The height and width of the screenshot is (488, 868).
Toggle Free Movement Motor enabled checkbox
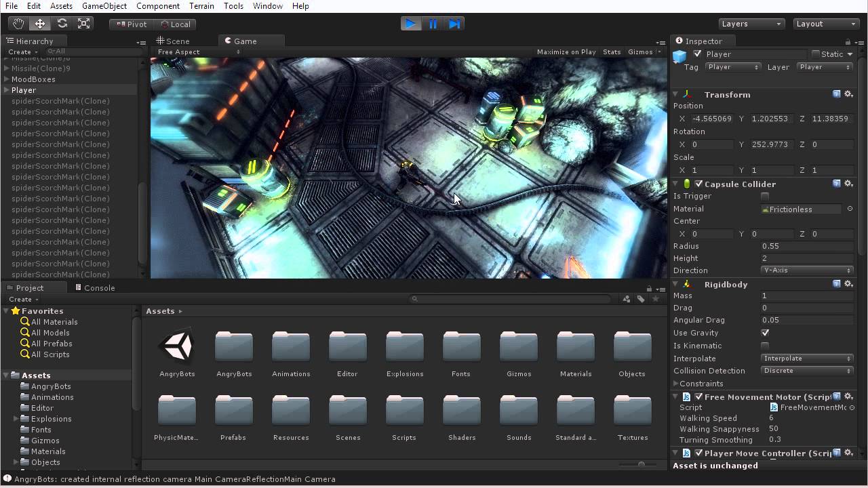(x=698, y=396)
